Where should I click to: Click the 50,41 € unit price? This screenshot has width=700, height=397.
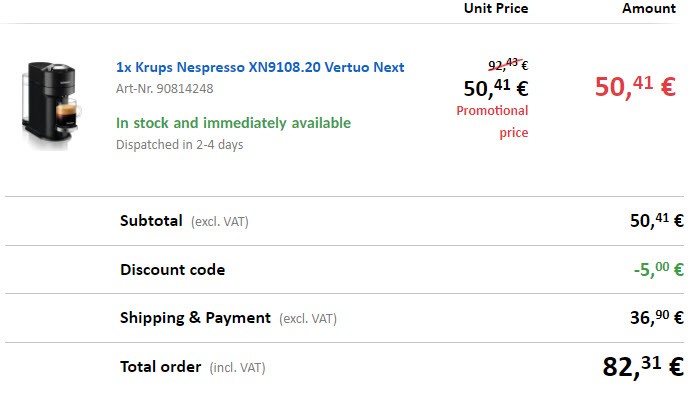[x=496, y=88]
